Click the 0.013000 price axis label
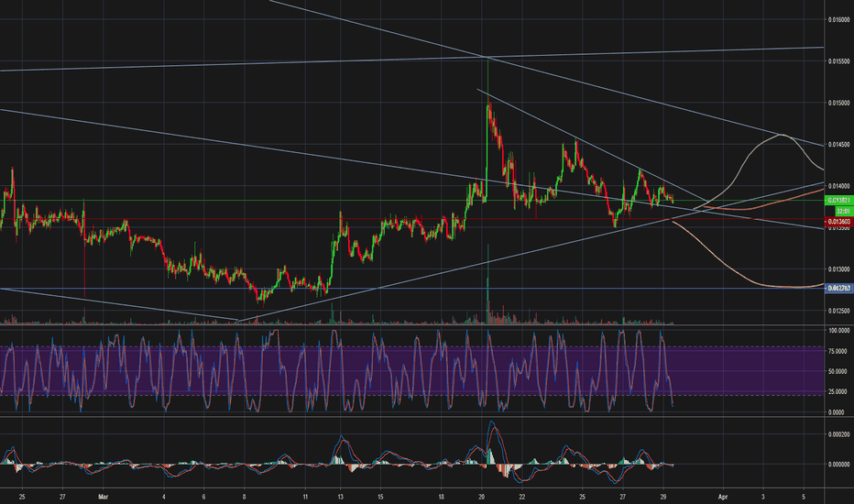Screen dimensions: 854x504 (838, 269)
